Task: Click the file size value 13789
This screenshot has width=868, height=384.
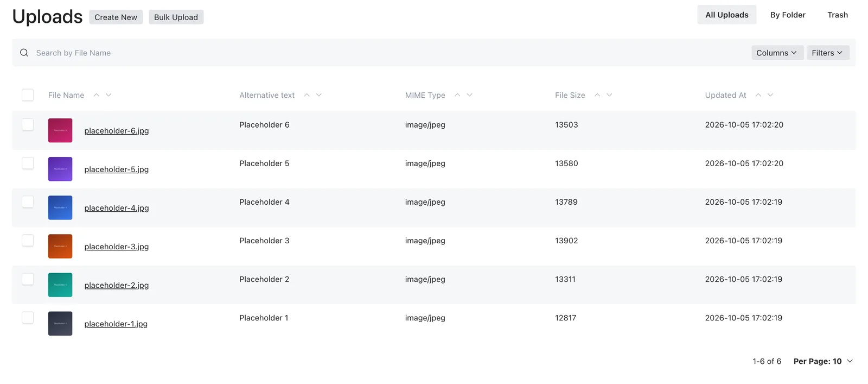Action: (x=566, y=202)
